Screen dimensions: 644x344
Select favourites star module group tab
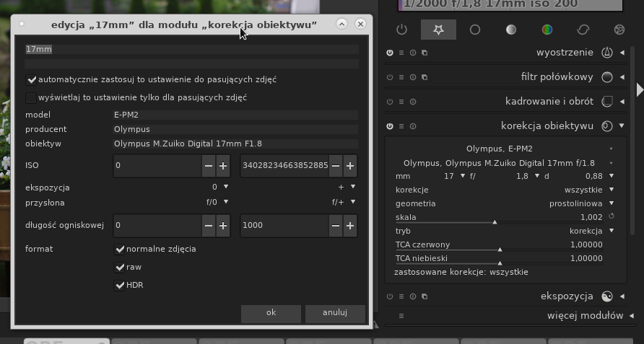pos(438,30)
